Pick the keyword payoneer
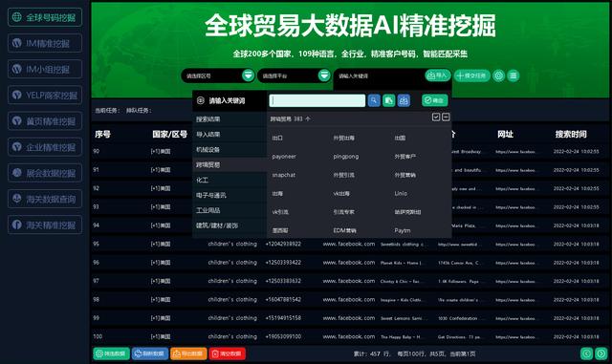The image size is (612, 364). 284,157
